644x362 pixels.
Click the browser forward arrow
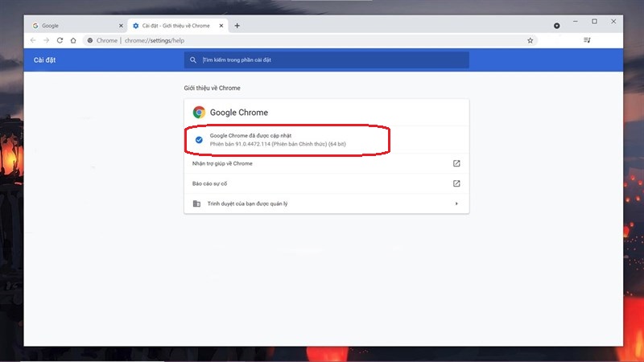pyautogui.click(x=46, y=40)
